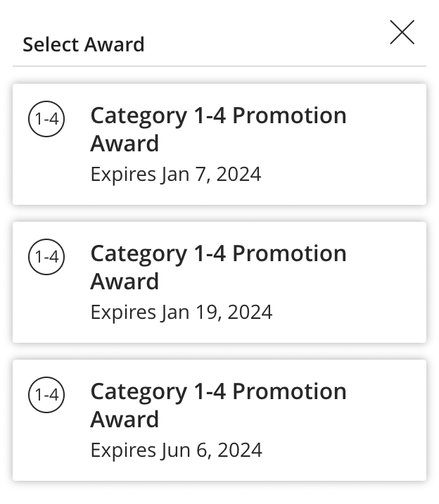Choose the bottom award card
Screen dimensions: 439x504
click(220, 420)
